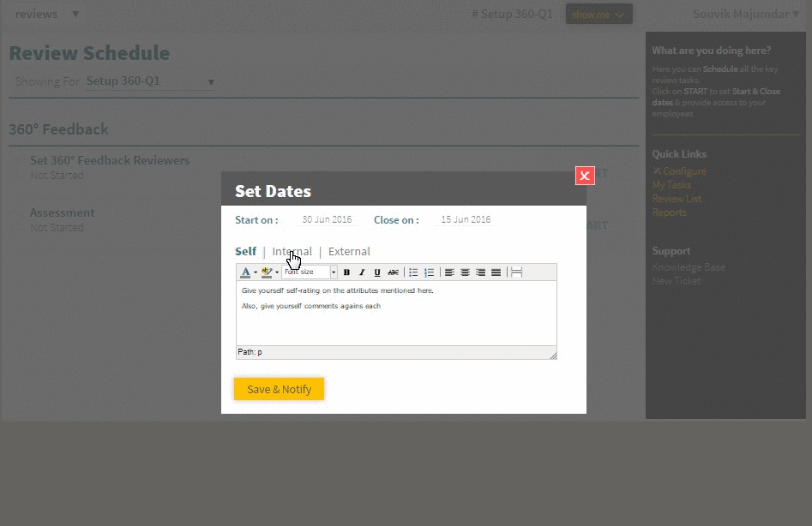Click inside the instructions text editor
This screenshot has height=526, width=812.
(397, 313)
